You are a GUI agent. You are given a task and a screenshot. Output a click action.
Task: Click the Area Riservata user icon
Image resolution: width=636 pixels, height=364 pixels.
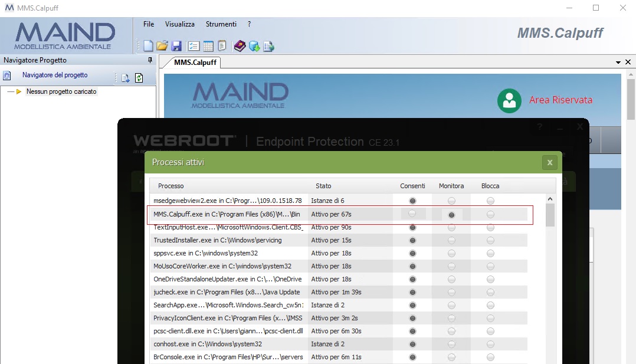point(509,101)
